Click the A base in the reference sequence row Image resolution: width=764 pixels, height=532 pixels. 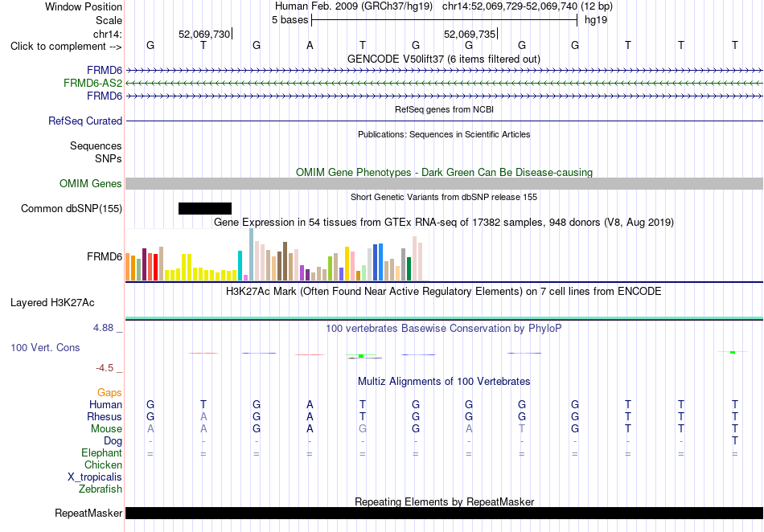[310, 46]
